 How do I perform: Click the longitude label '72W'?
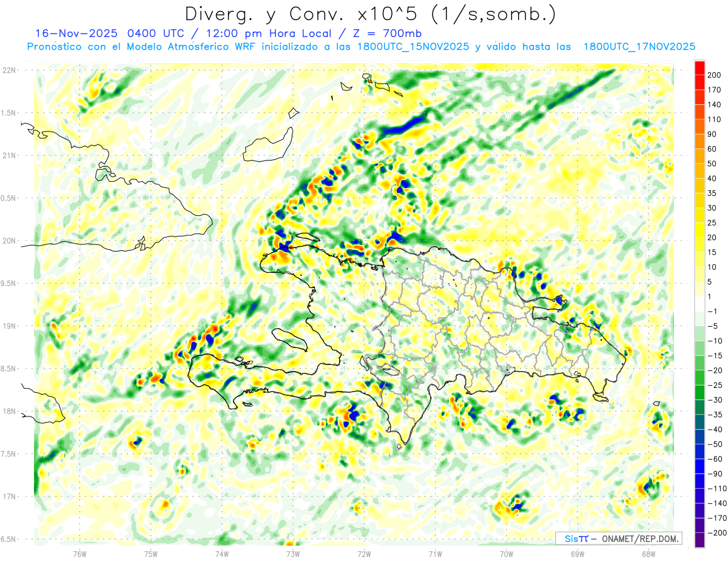click(364, 554)
